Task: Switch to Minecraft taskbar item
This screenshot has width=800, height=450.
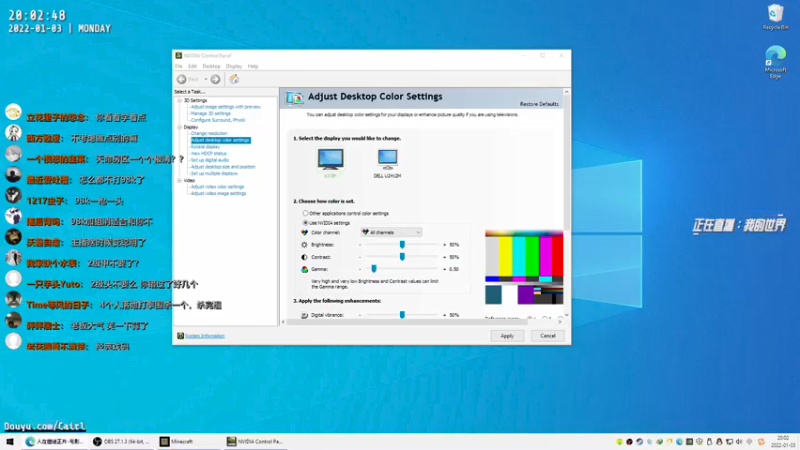Action: pyautogui.click(x=189, y=441)
